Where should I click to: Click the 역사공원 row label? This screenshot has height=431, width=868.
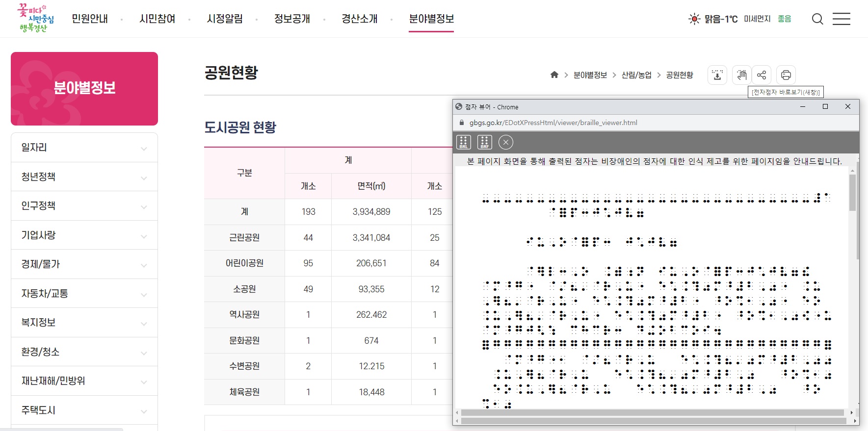tap(244, 315)
